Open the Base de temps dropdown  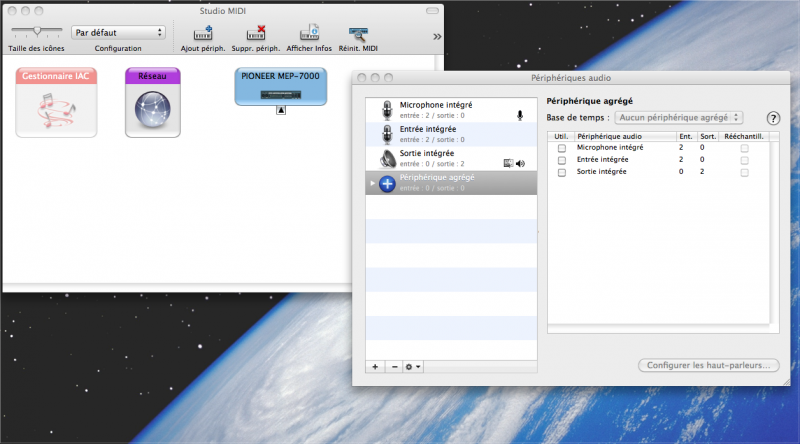(678, 118)
